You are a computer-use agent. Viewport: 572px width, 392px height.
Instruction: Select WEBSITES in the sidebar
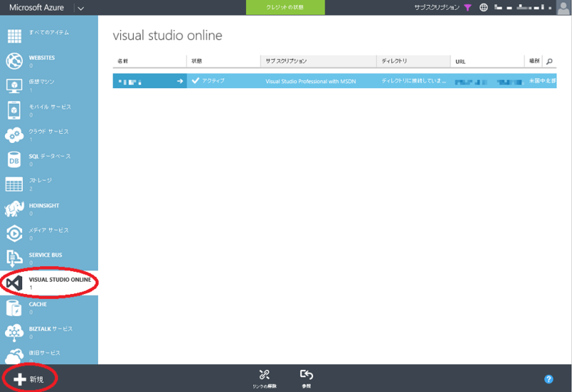pos(42,58)
